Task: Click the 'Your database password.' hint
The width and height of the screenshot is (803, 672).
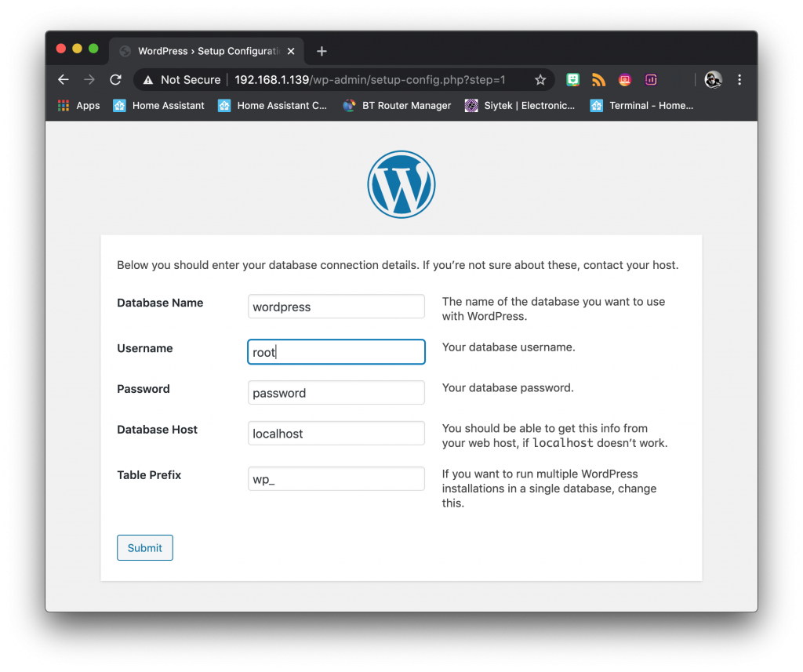Action: [x=508, y=387]
